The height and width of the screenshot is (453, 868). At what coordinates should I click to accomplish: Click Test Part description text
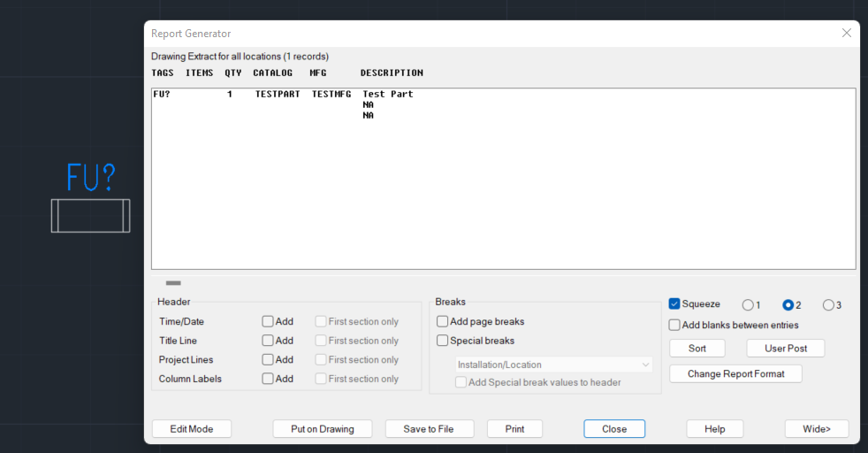(x=388, y=94)
